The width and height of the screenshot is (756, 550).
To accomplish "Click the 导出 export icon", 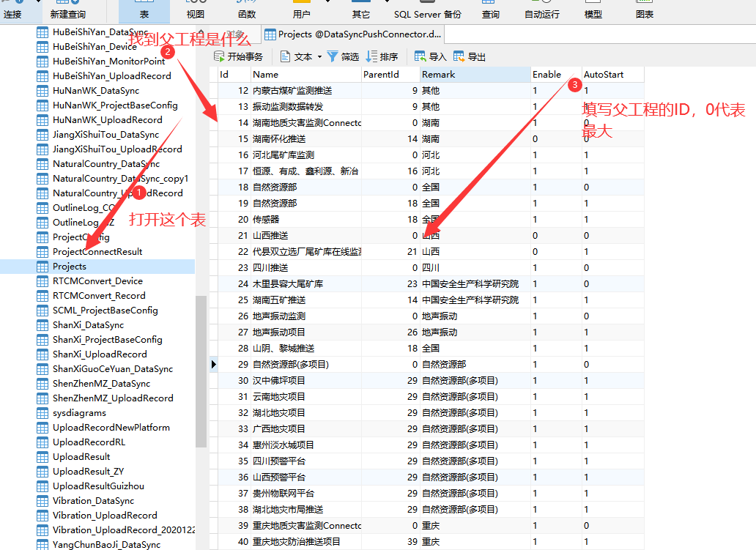I will pyautogui.click(x=459, y=56).
